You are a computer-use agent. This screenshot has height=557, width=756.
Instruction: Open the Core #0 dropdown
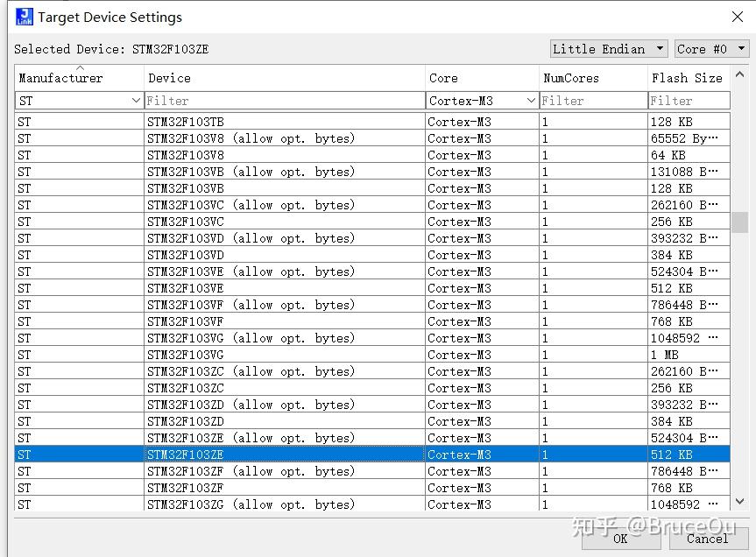[711, 49]
